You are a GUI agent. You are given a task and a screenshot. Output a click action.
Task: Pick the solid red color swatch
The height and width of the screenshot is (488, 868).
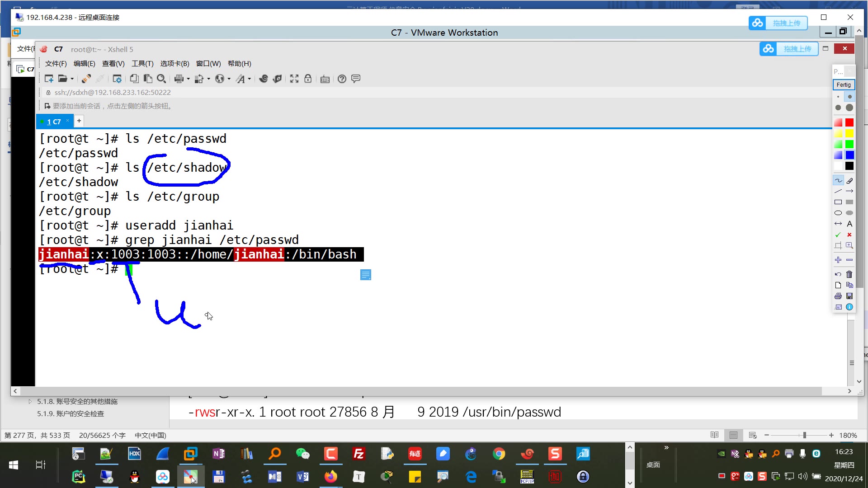pyautogui.click(x=849, y=122)
